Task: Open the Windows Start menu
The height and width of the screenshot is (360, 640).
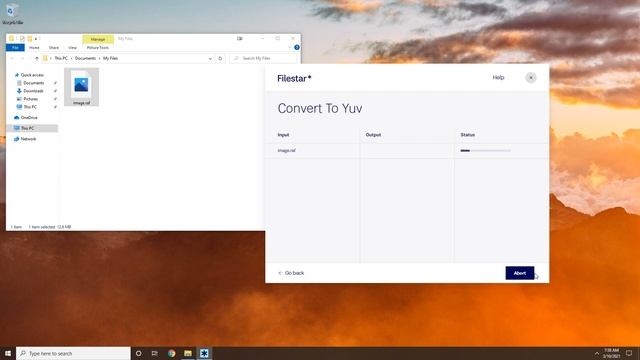Action: 8,353
